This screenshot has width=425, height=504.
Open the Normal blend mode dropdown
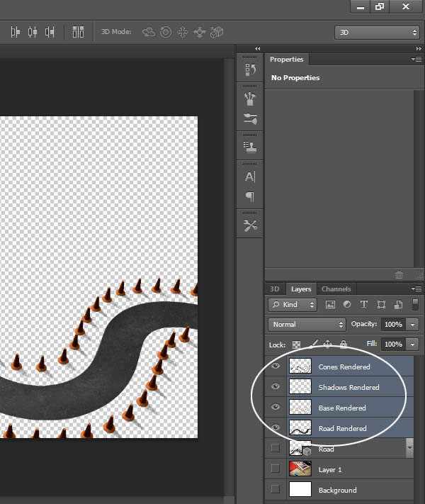click(x=307, y=325)
